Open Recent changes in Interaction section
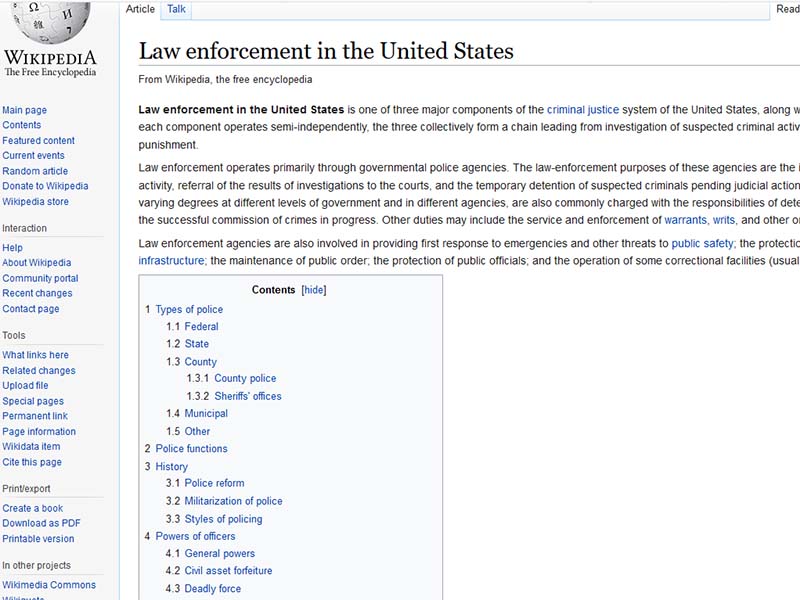Image resolution: width=800 pixels, height=600 pixels. [x=37, y=293]
